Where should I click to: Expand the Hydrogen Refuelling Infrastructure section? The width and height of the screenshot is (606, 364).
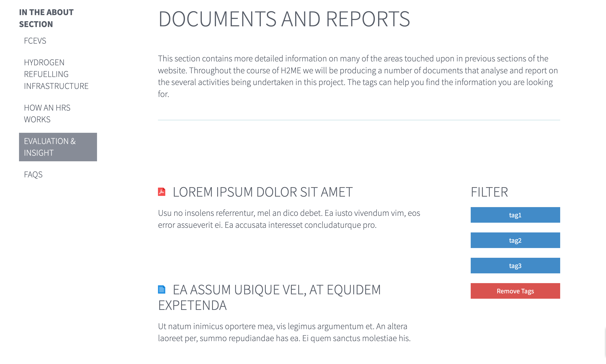click(x=57, y=74)
